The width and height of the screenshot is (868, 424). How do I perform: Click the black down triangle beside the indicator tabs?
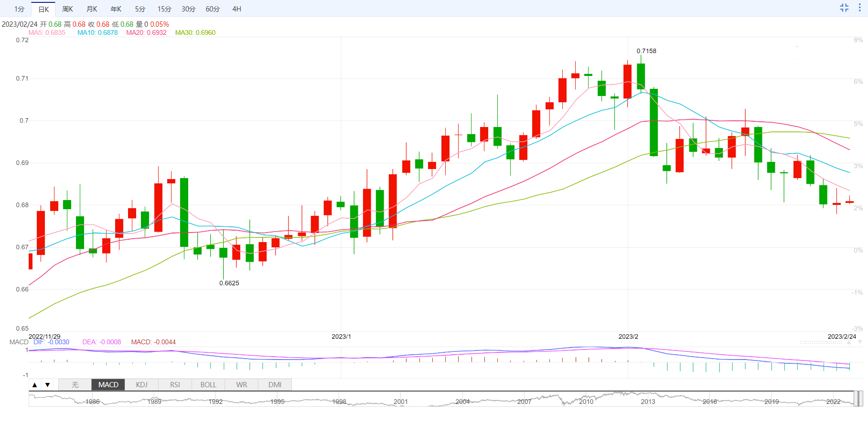[47, 385]
